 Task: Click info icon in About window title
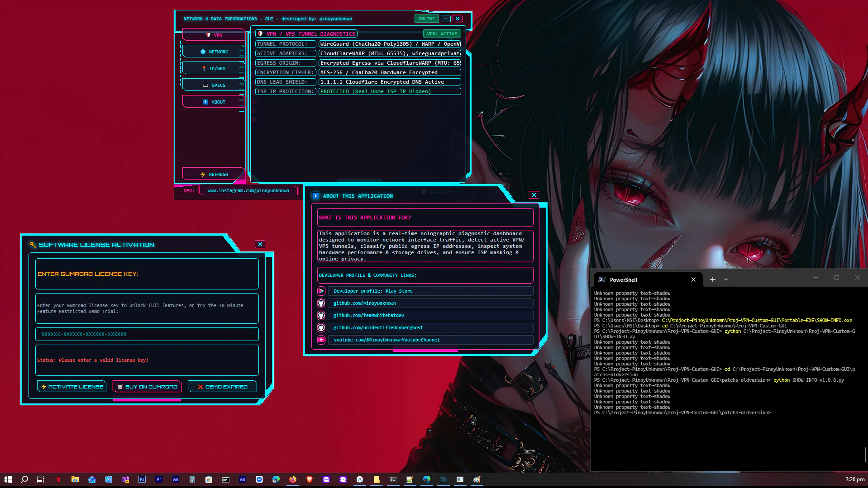[x=315, y=195]
